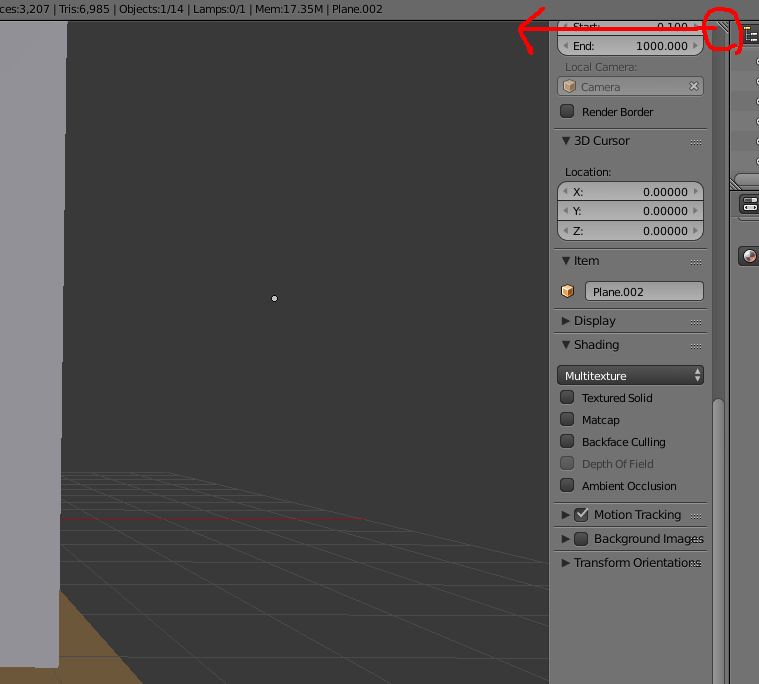
Task: Open the Multitexture shading dropdown
Action: [x=630, y=376]
